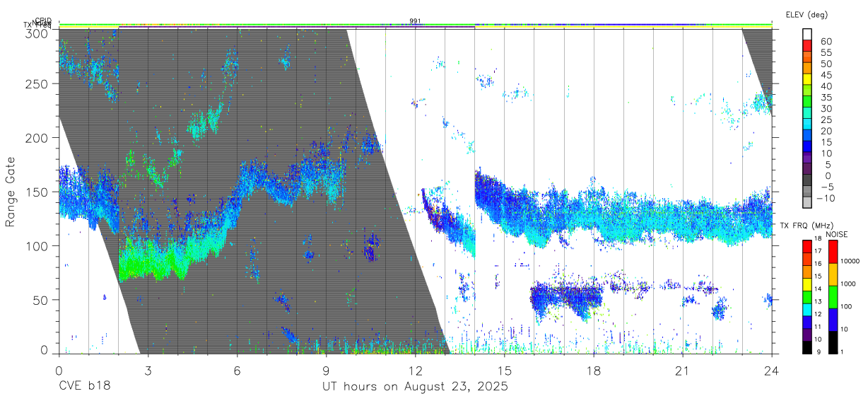Click the x-axis tick label '6'
This screenshot has width=868, height=401.
tap(237, 371)
